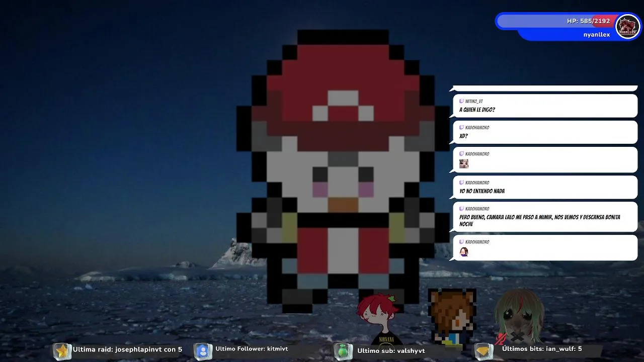The image size is (644, 362).
Task: Click the message 'A QUIEN LE DIGO?'
Action: pos(477,110)
